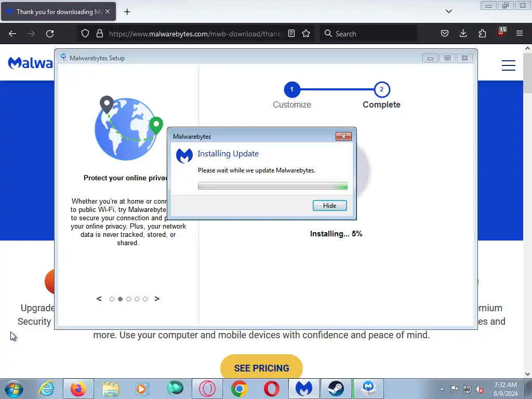Viewport: 532px width, 399px height.
Task: Open Steam from taskbar
Action: [x=336, y=389]
